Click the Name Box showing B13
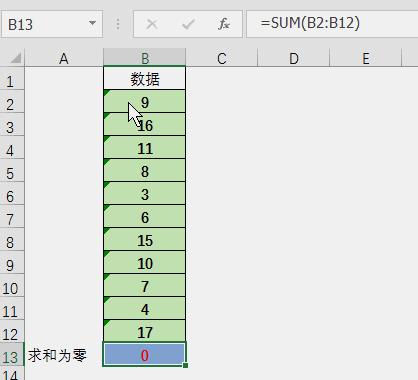418x380 pixels. click(52, 24)
